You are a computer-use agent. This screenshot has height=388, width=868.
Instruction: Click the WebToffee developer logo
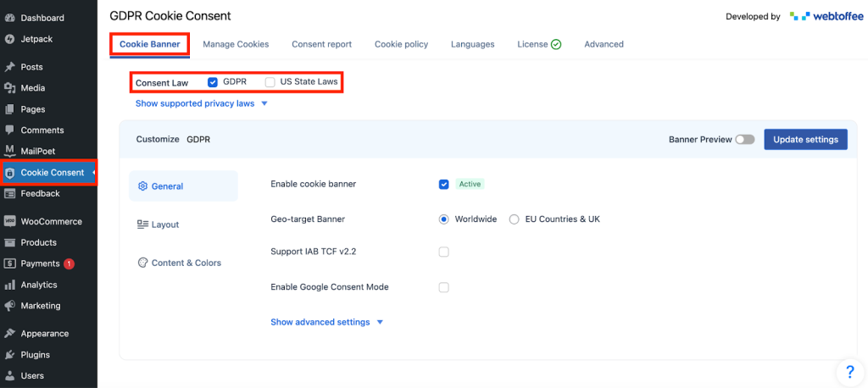click(821, 16)
